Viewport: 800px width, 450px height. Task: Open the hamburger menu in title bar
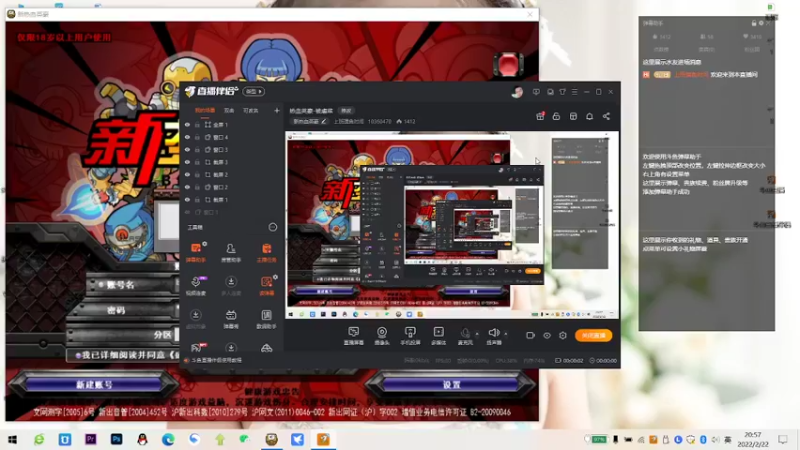click(574, 92)
